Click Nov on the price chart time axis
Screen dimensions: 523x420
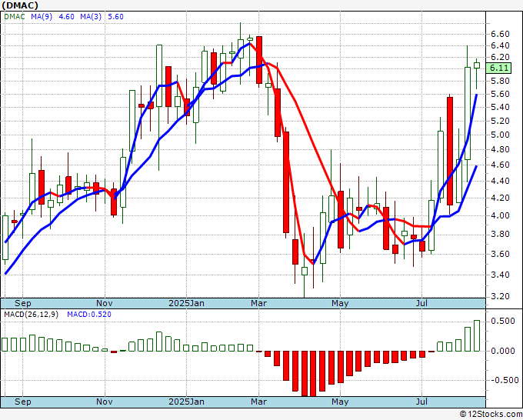tap(105, 303)
